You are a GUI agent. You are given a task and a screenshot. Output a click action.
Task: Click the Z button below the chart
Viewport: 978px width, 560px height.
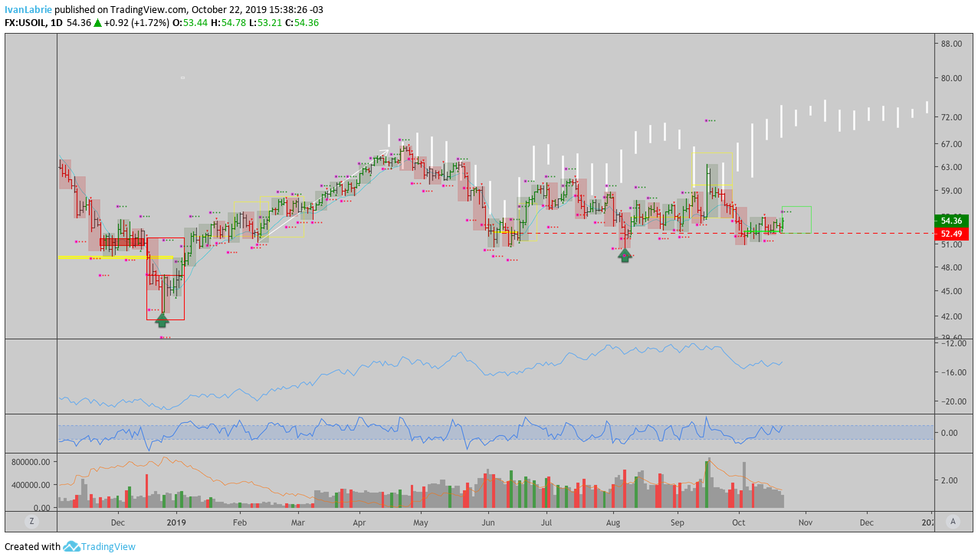[31, 521]
